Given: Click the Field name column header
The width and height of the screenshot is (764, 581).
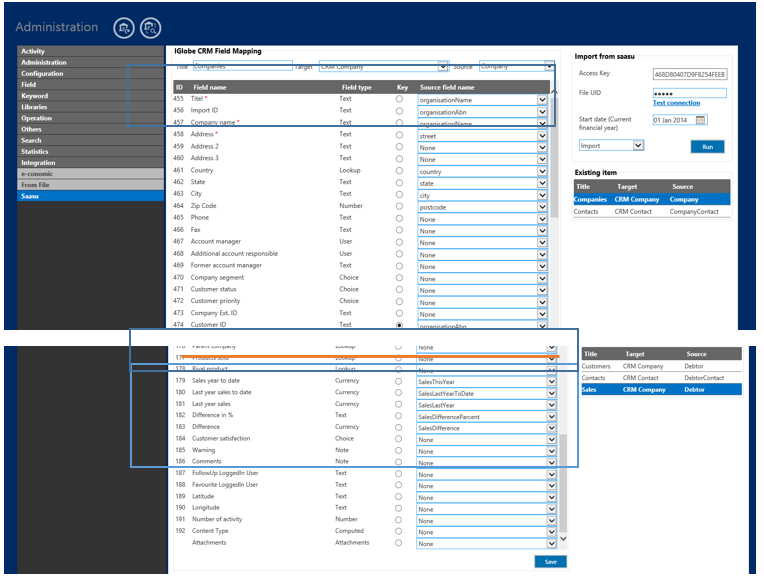Looking at the screenshot, I should 210,87.
